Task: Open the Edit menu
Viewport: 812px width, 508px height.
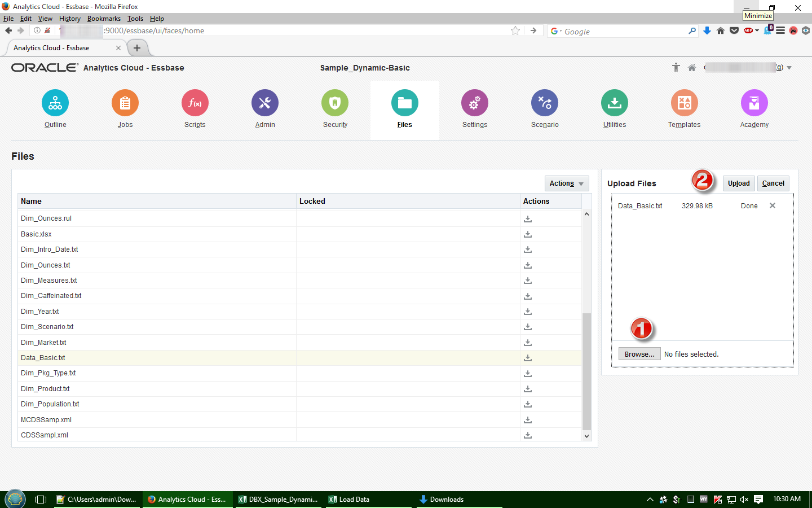Action: coord(26,19)
